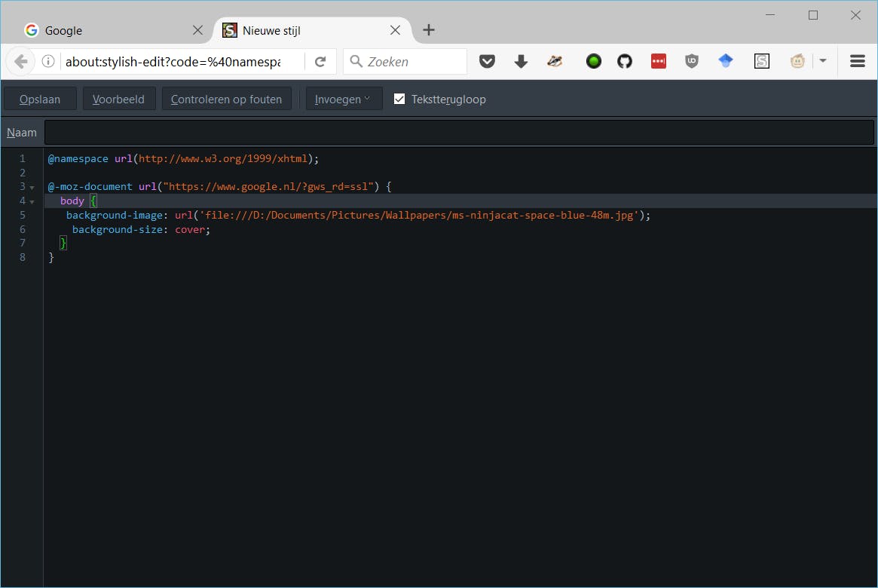Open the Invoegen dropdown menu

(x=344, y=99)
